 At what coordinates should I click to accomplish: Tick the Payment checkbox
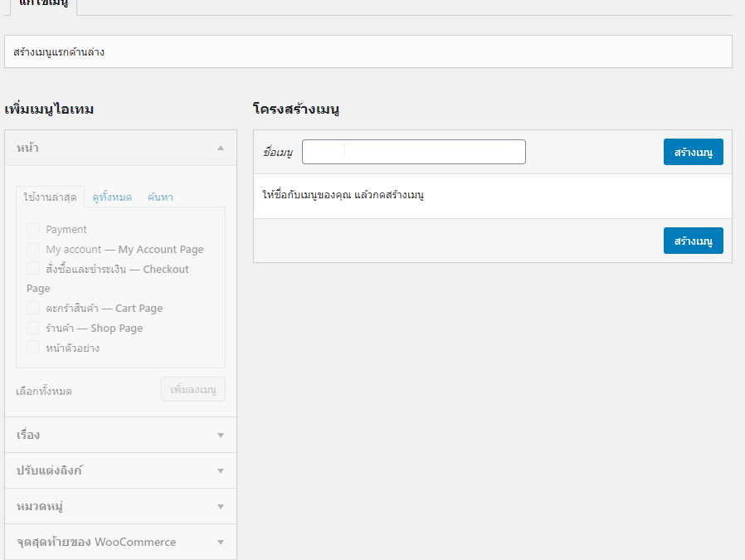33,229
